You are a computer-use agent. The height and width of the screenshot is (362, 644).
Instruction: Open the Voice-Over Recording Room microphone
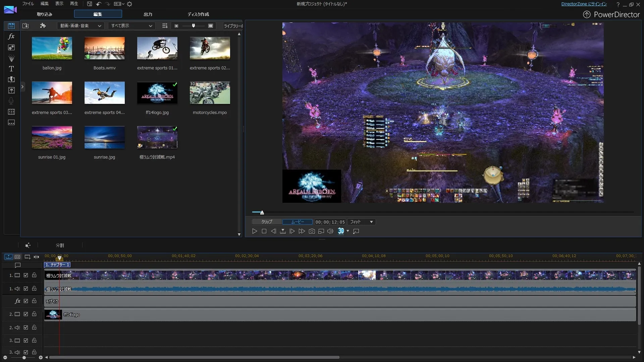(x=11, y=101)
